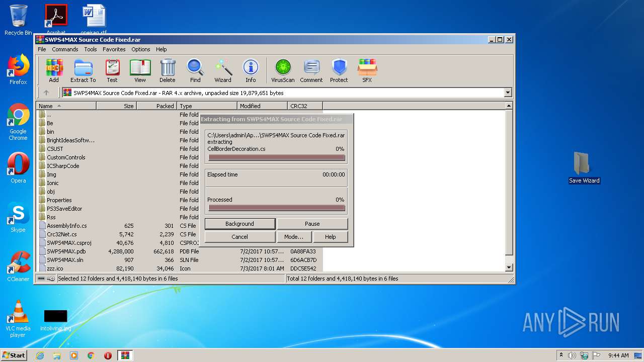Open the Commands menu
Screen dimensions: 644x362
(65, 49)
